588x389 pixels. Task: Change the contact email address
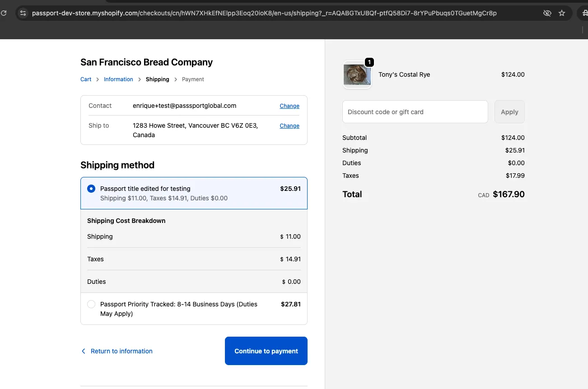(289, 106)
